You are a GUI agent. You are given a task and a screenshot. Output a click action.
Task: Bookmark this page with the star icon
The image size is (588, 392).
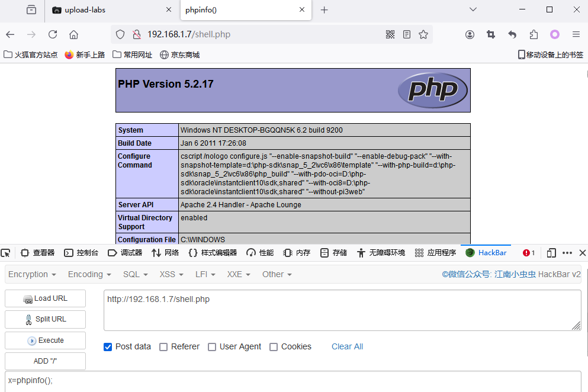(423, 34)
